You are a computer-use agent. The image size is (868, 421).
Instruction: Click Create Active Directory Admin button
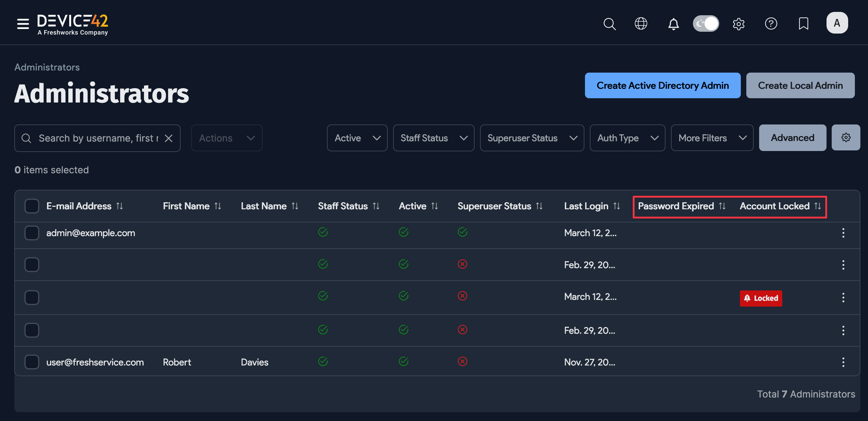[x=662, y=85]
